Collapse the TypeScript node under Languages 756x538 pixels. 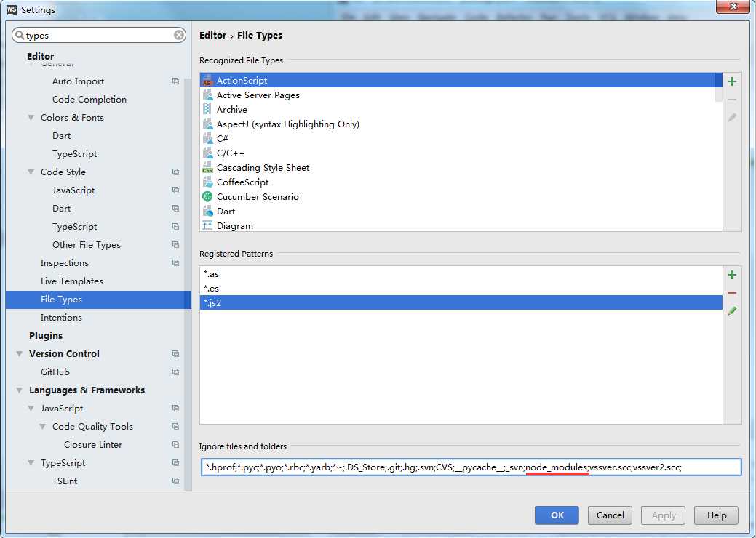click(x=31, y=463)
